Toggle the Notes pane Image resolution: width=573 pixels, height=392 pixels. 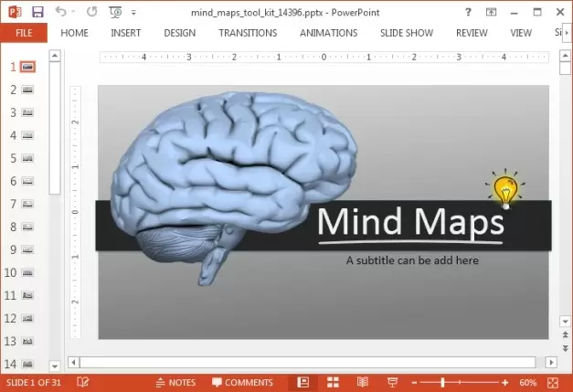click(x=175, y=382)
